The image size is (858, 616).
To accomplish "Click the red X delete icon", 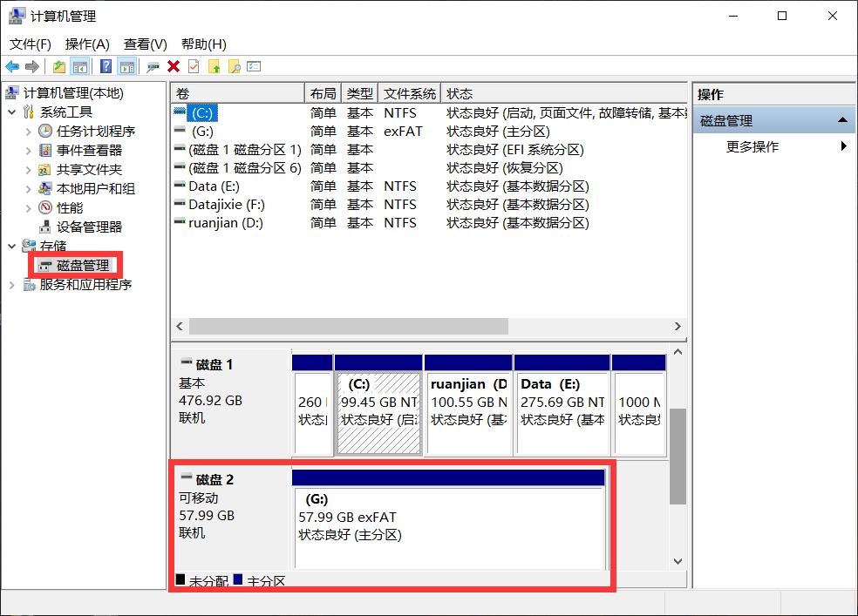I will pyautogui.click(x=174, y=67).
